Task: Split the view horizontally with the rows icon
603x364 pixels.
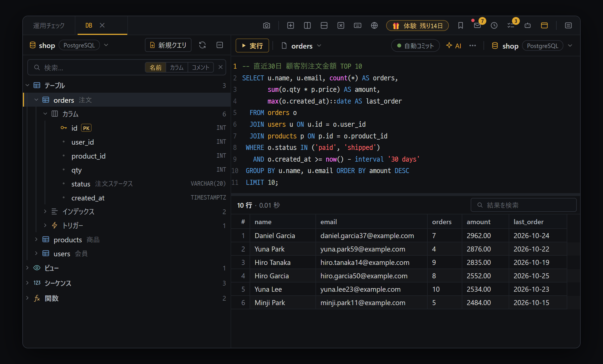Action: [324, 25]
